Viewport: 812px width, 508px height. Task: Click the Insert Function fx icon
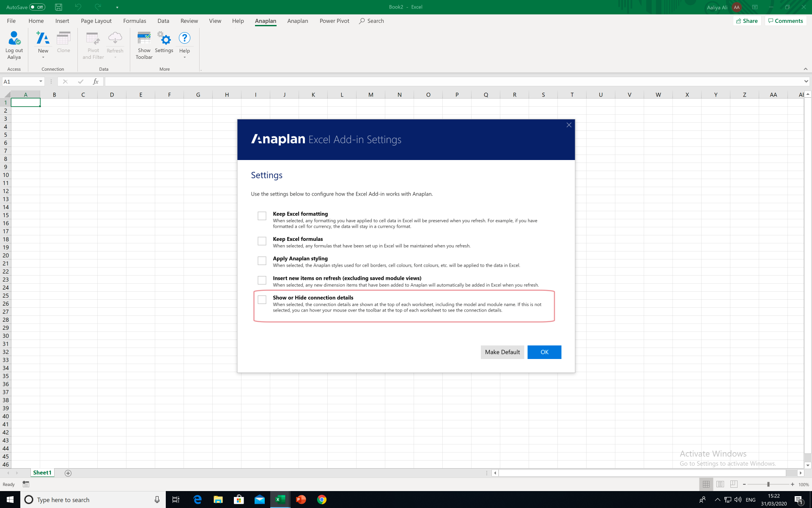(x=96, y=81)
